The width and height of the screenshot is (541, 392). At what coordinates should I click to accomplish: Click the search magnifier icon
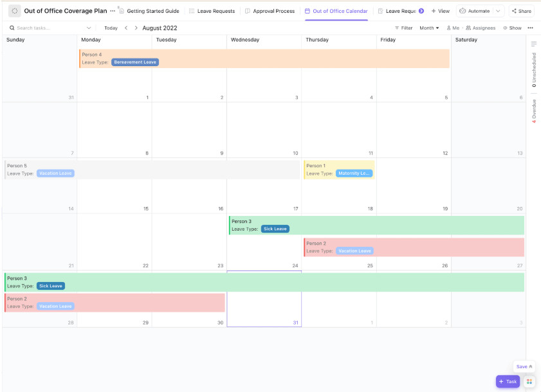pyautogui.click(x=12, y=28)
